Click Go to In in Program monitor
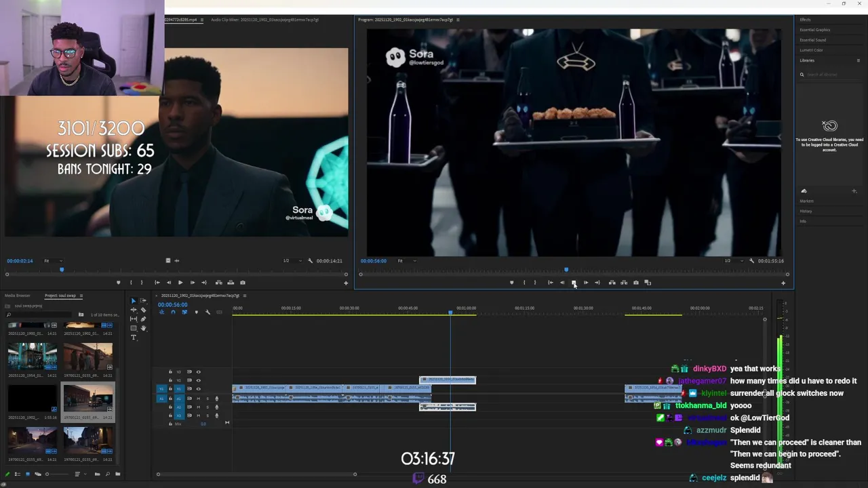The width and height of the screenshot is (868, 488). point(551,283)
